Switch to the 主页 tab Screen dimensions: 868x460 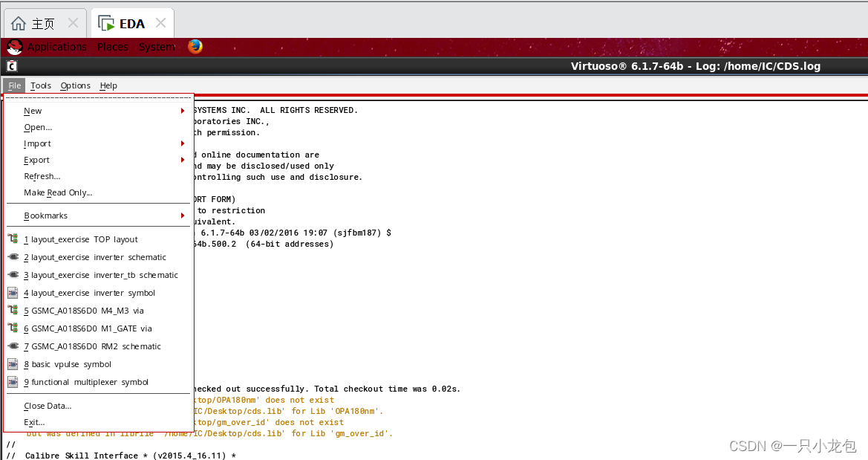45,23
